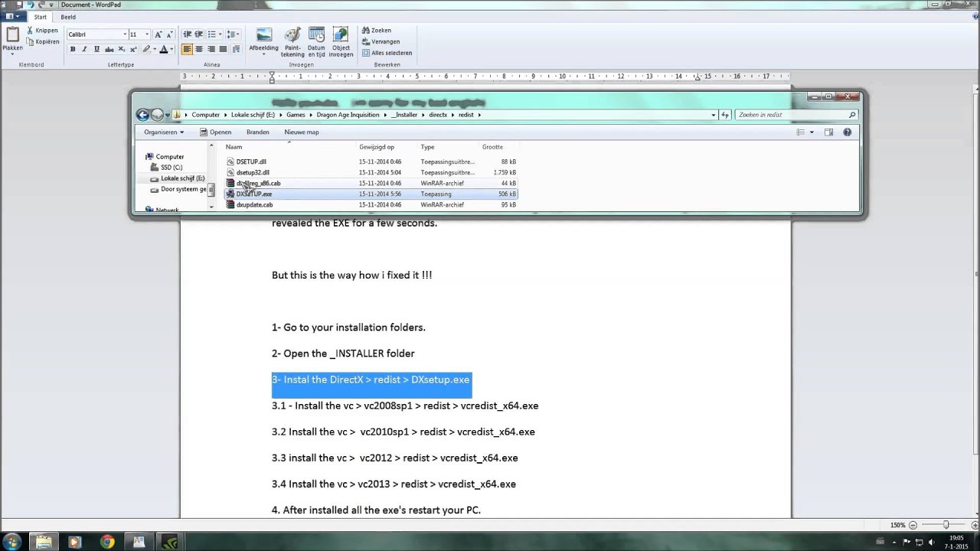980x551 pixels.
Task: Select justify text alignment
Action: coord(223,49)
